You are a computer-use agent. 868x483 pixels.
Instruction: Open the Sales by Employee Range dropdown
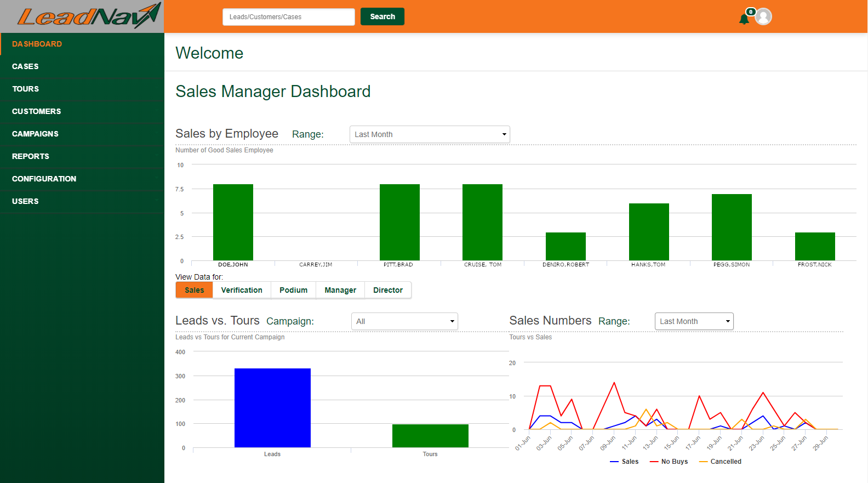click(x=430, y=134)
